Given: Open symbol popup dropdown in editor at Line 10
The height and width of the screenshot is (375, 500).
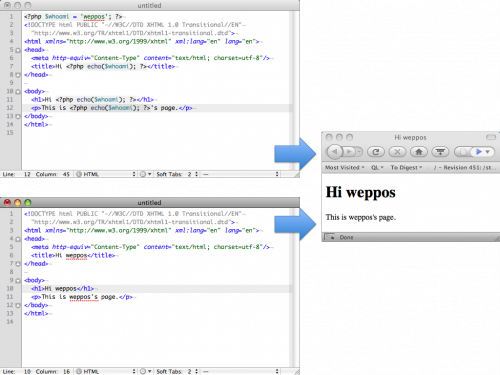Looking at the screenshot, I should pos(241,371).
